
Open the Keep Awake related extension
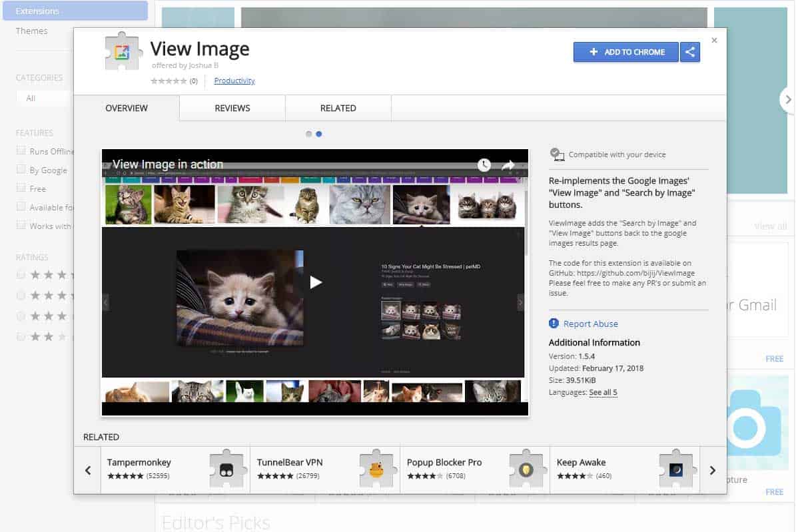624,470
